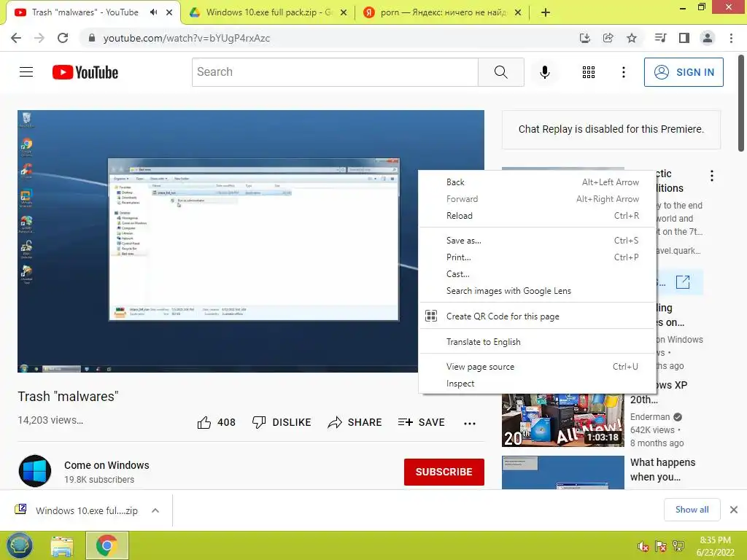Viewport: 747px width, 560px height.
Task: Click the tab audio speaker icon
Action: point(153,12)
